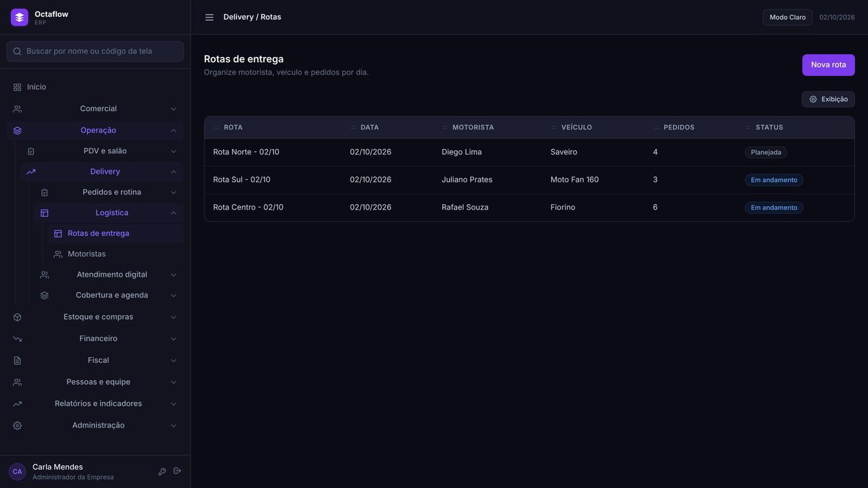Expand the Cobertura e agenda chevron
This screenshot has width=868, height=488.
[x=174, y=296]
